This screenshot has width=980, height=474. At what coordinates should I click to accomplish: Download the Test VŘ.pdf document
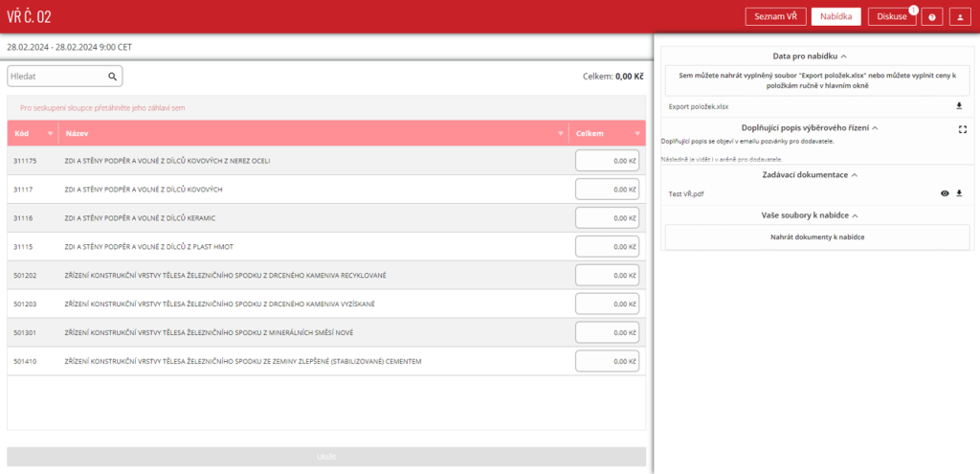(x=959, y=193)
